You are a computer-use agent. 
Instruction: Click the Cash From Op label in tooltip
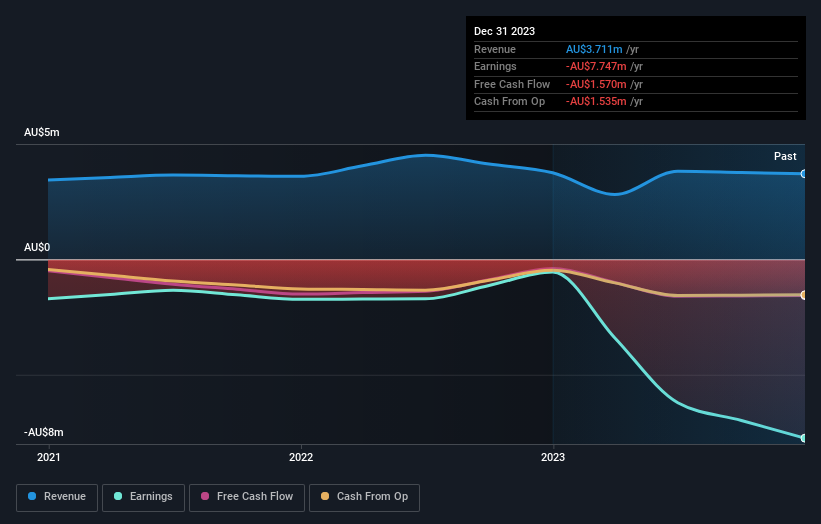click(x=509, y=102)
